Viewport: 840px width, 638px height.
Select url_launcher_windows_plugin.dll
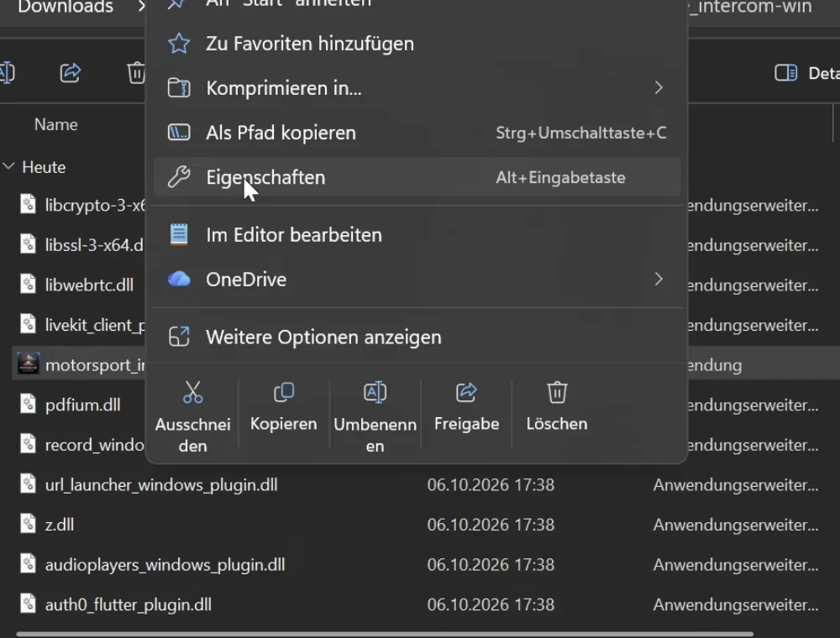(x=161, y=485)
